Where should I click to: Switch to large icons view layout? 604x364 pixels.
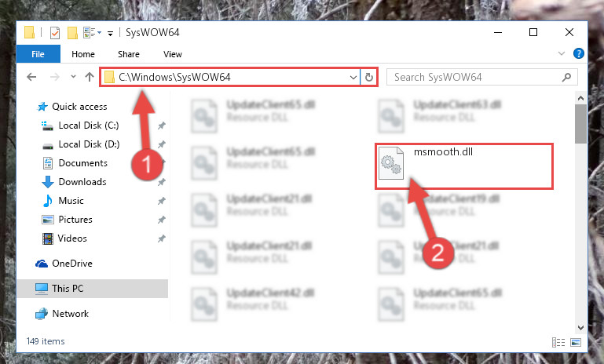pos(576,342)
